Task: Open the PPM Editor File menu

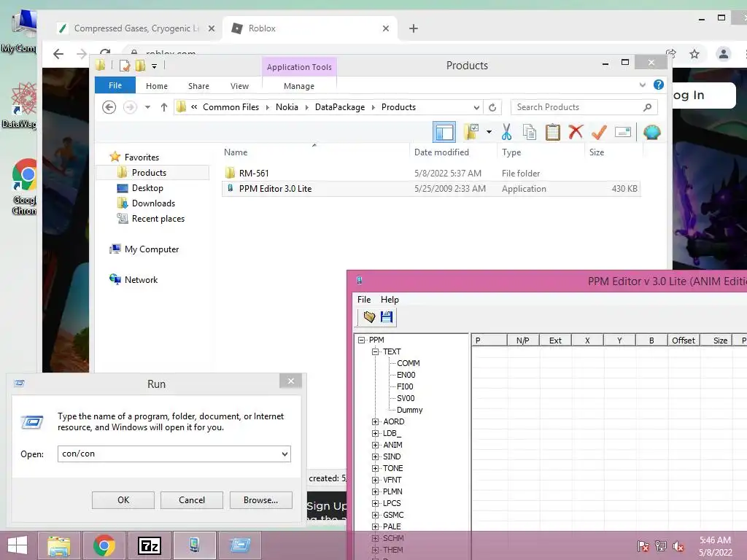Action: [364, 299]
